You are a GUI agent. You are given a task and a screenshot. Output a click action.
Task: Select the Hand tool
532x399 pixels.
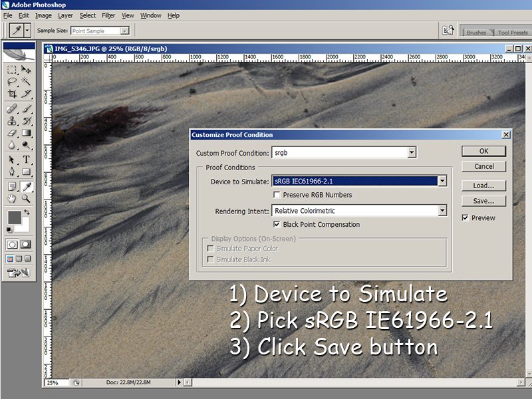[12, 198]
